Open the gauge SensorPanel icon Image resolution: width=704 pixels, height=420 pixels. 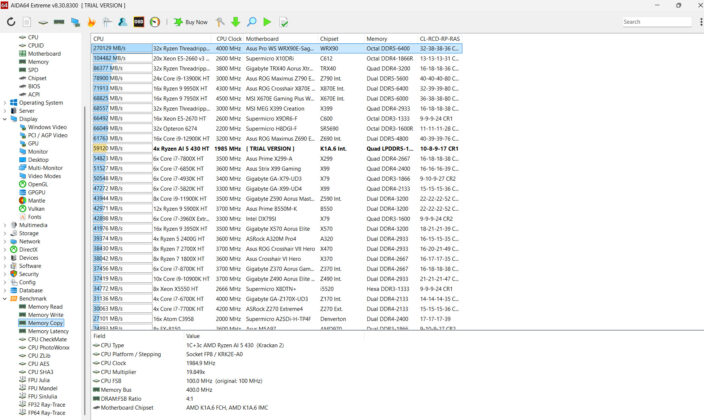tap(155, 22)
